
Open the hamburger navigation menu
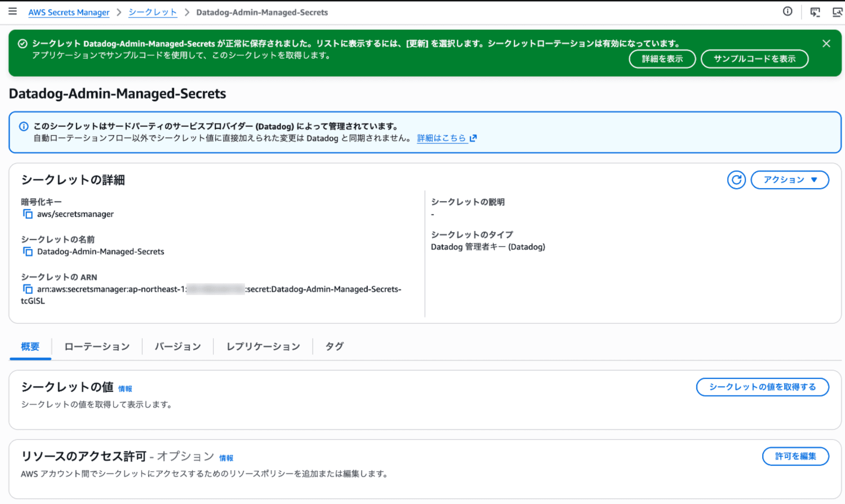click(12, 11)
